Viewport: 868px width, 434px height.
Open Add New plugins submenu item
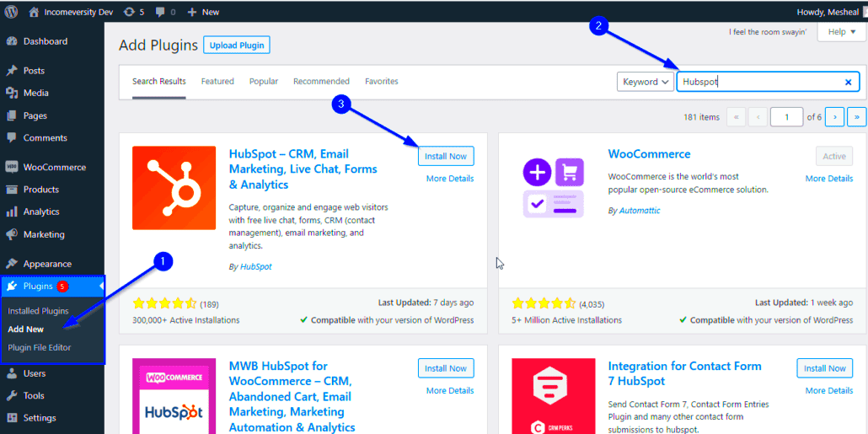(25, 329)
